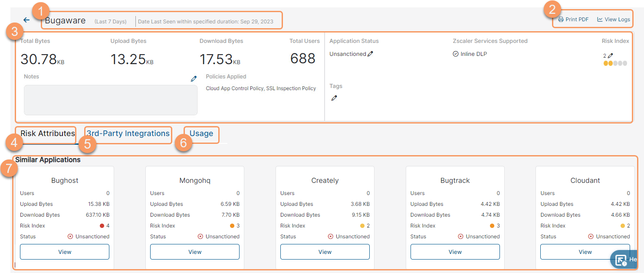Click the View Logs chart icon
Screen dimensions: 644x273
(x=600, y=19)
